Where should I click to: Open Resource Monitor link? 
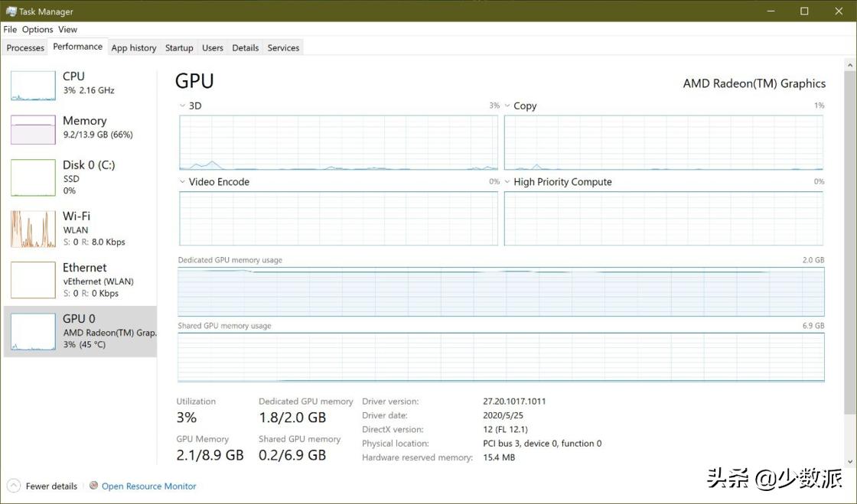click(148, 486)
